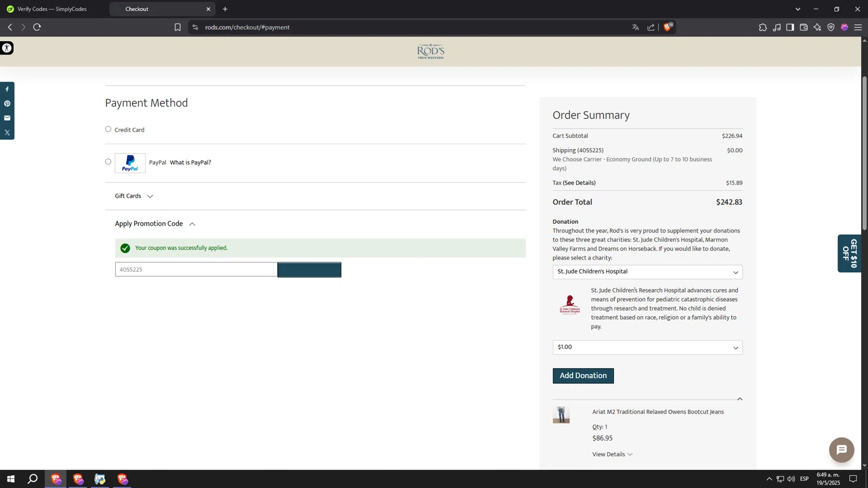Click the page vertical scrollbar
Viewport: 868px width, 488px height.
pos(865,153)
